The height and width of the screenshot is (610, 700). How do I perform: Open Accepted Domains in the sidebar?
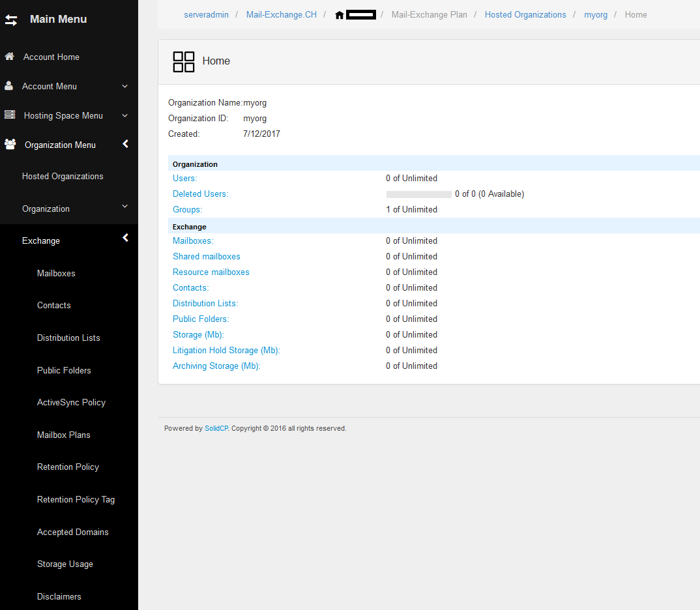(x=73, y=532)
